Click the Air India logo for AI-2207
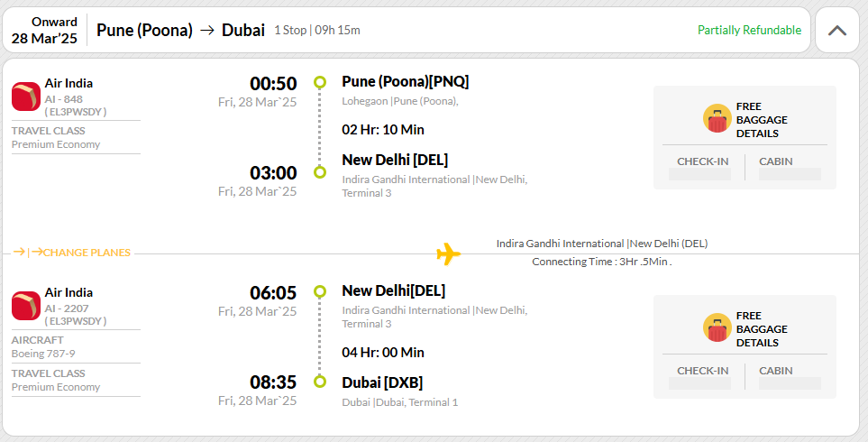This screenshot has width=868, height=442. point(26,306)
